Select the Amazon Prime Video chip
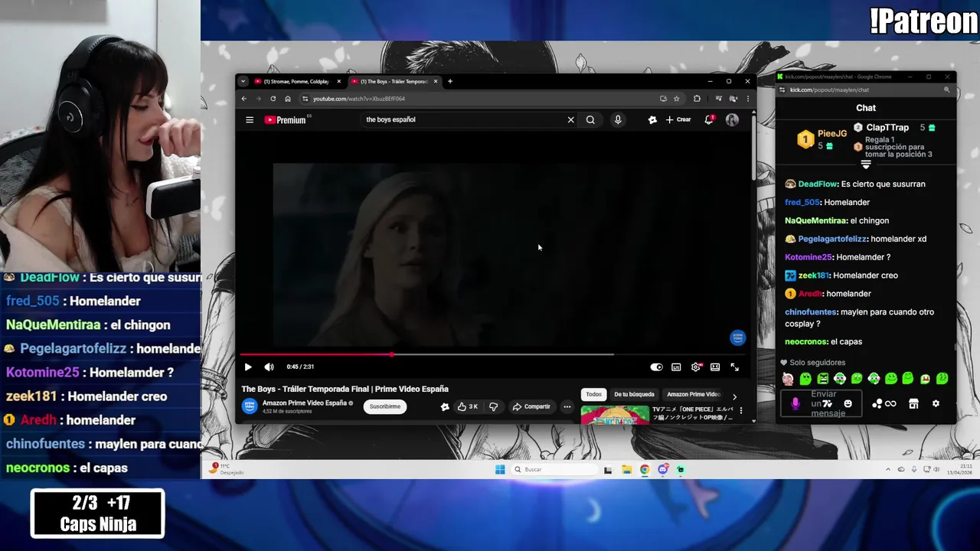Viewport: 980px width, 551px height. pos(693,394)
